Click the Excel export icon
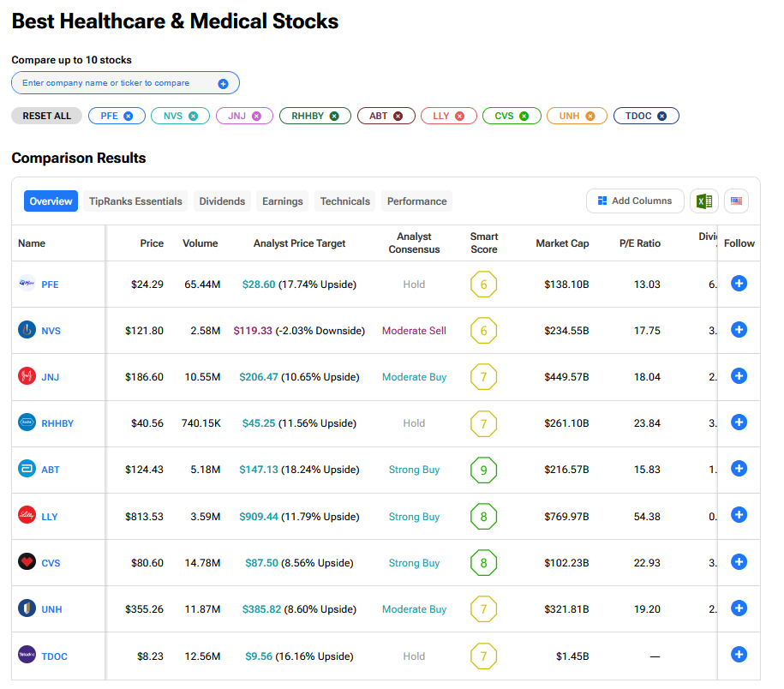Screen dimensions: 784x689 (x=703, y=201)
